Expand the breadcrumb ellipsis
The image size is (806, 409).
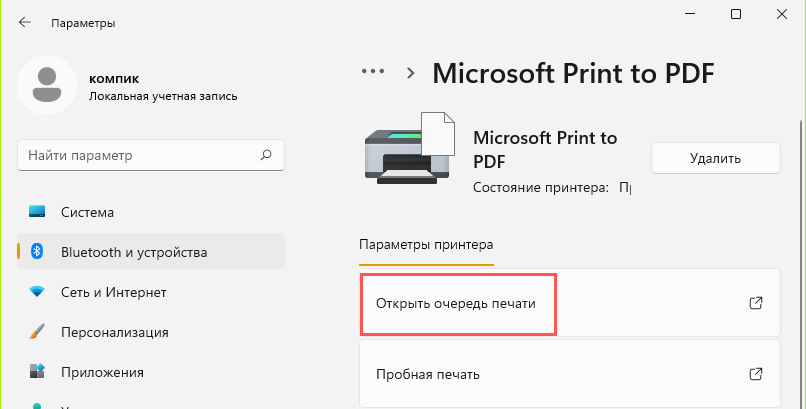[373, 72]
